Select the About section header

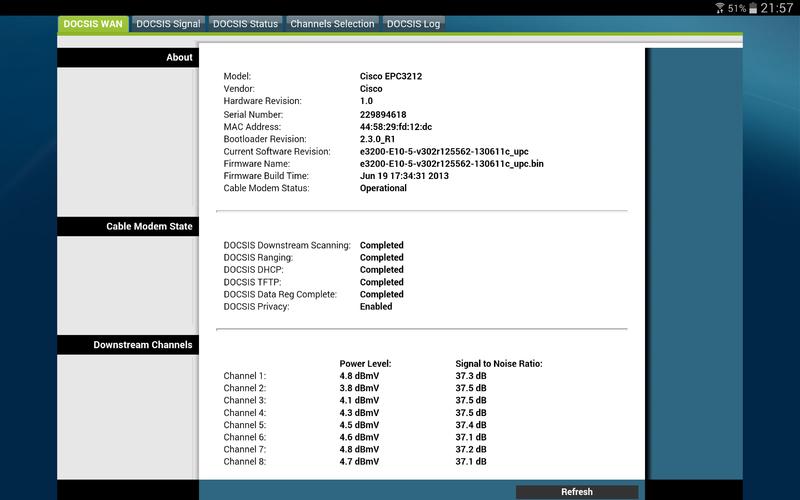(x=127, y=58)
